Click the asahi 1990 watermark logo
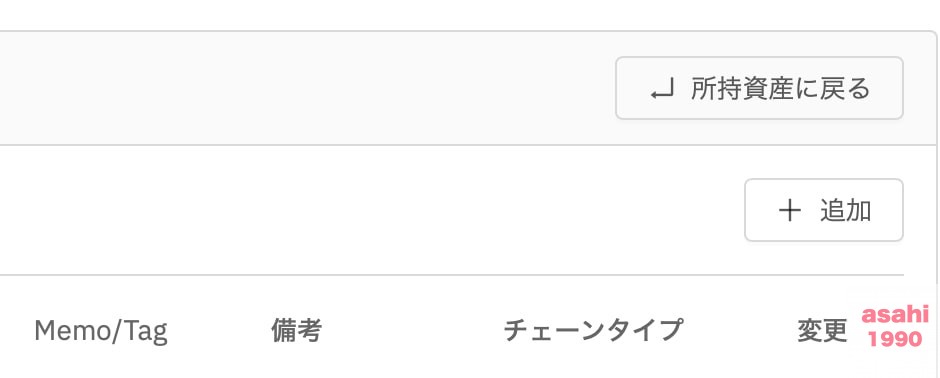This screenshot has height=378, width=940. pos(895,326)
